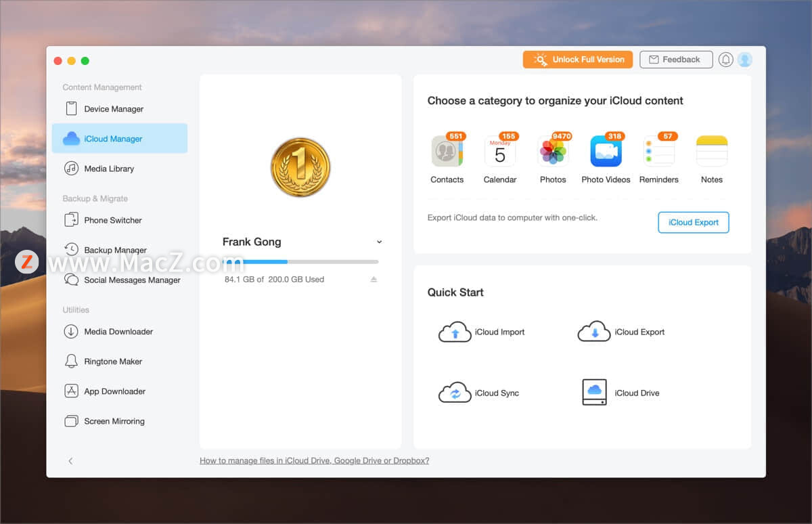Open the Reminders category icon

[659, 151]
